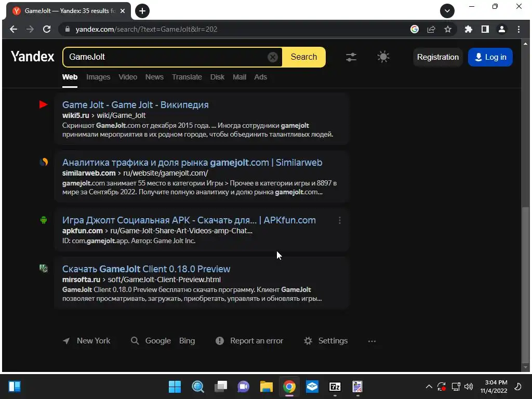Open Yandex search filter settings icon
The width and height of the screenshot is (532, 399).
(x=351, y=57)
